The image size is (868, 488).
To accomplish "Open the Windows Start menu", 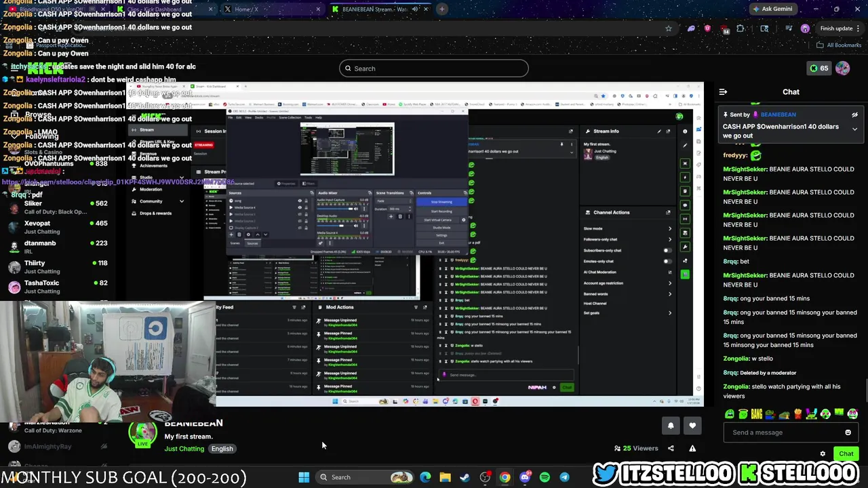I will coord(304,477).
